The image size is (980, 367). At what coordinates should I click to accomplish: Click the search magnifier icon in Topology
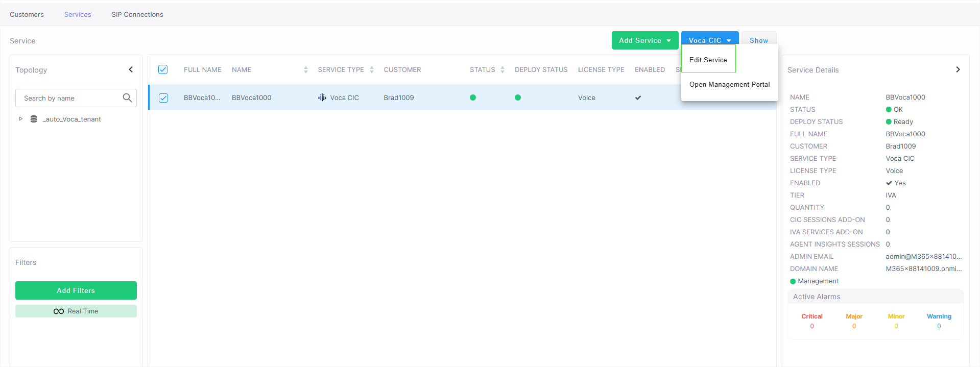(x=127, y=98)
